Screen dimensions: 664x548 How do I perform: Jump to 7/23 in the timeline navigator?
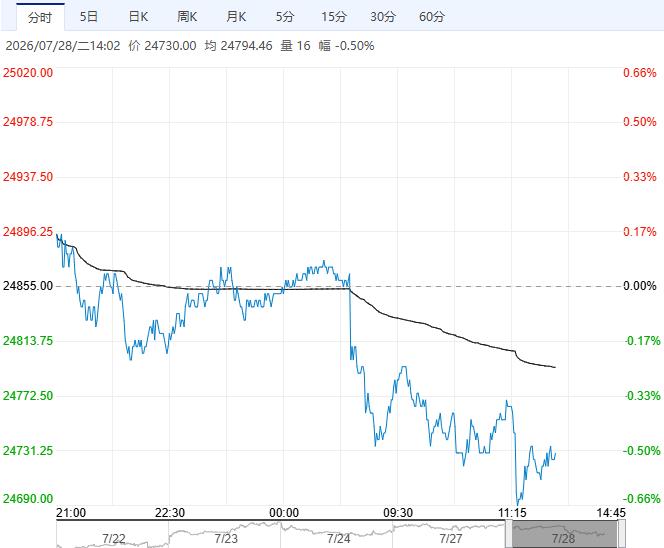pos(226,538)
